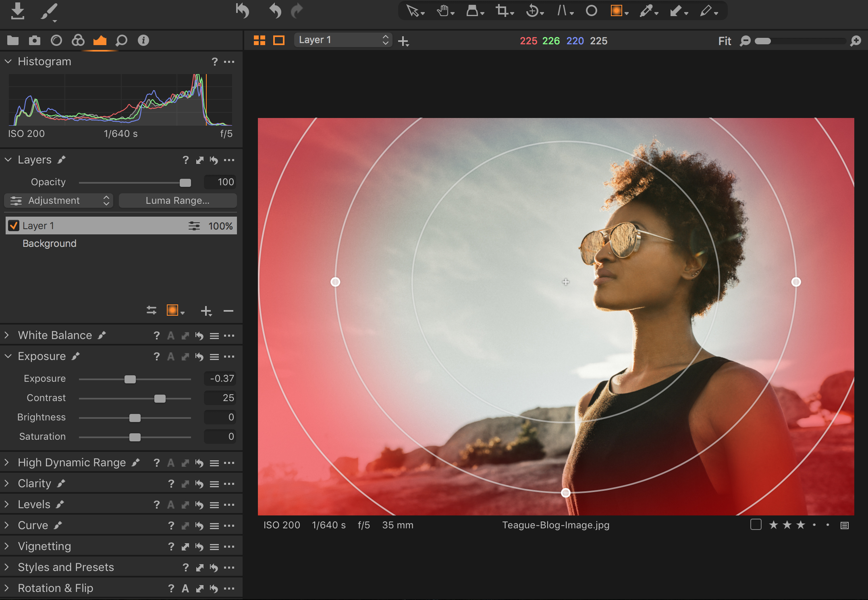Select the Rotate straighten tool
The image size is (868, 600).
point(535,10)
